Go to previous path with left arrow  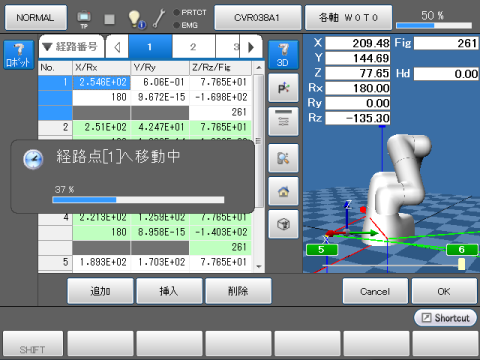tap(117, 47)
